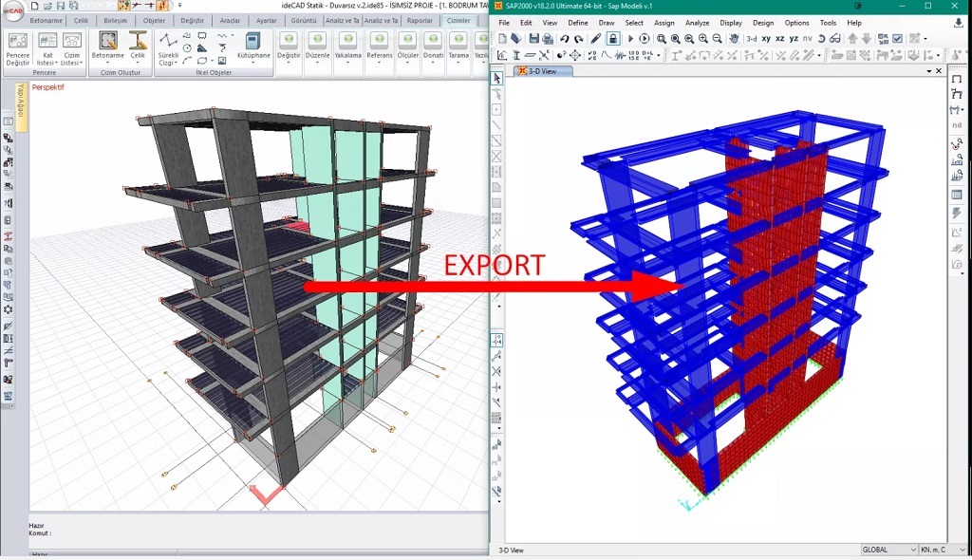Click the Betonarme drawing creation icon
The width and height of the screenshot is (972, 560).
108,47
